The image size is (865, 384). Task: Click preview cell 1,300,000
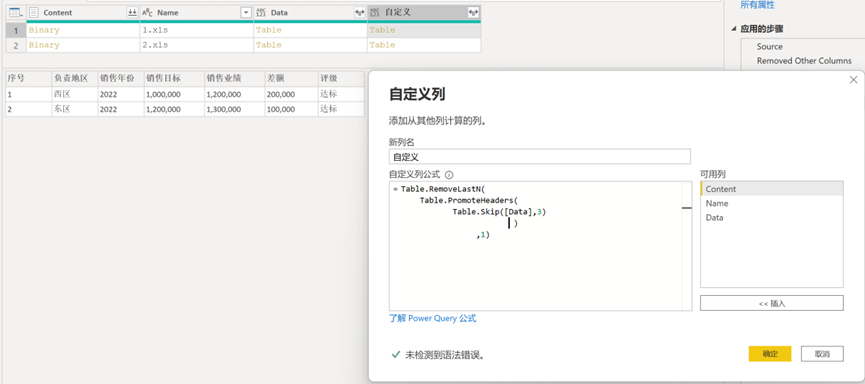click(x=234, y=109)
